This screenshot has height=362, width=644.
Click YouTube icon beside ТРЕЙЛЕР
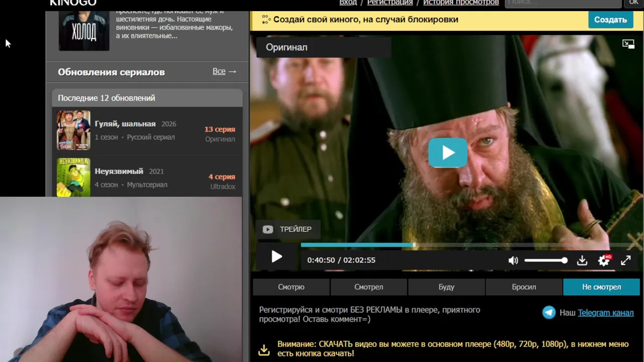point(268,229)
